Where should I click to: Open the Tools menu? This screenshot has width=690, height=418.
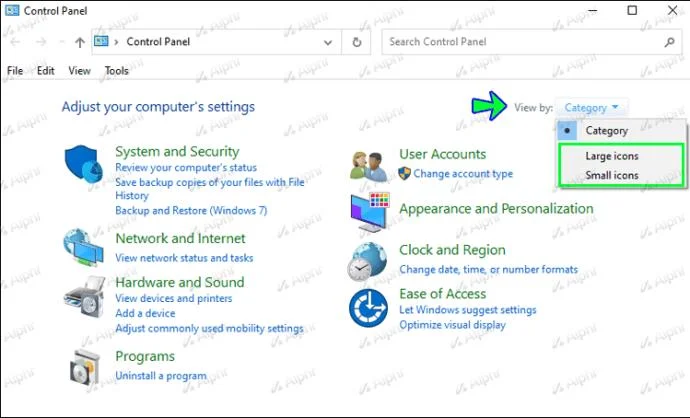coord(117,70)
